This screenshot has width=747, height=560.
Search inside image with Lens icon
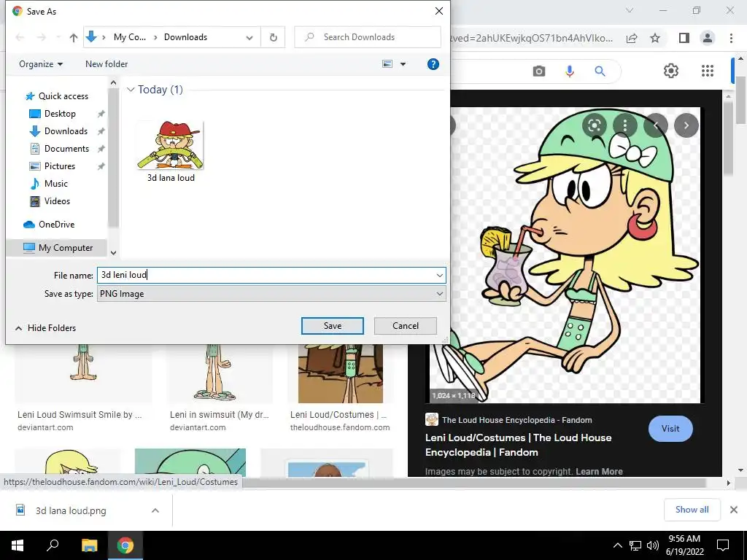594,125
